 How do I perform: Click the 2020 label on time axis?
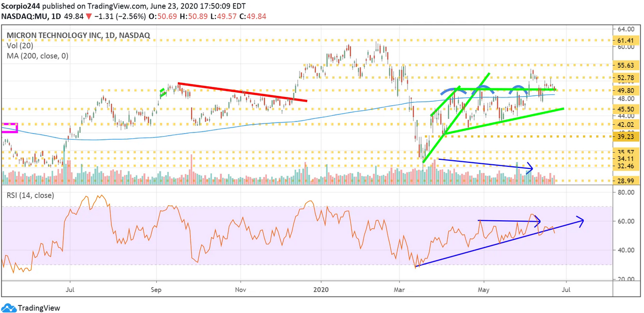pyautogui.click(x=321, y=291)
